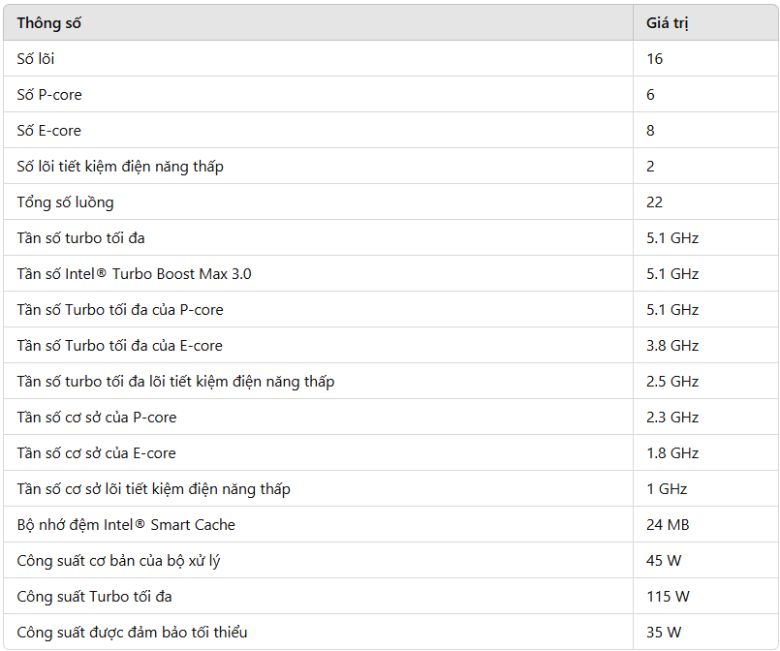780x651 pixels.
Task: Click the "Thông số" column header
Action: pos(49,23)
